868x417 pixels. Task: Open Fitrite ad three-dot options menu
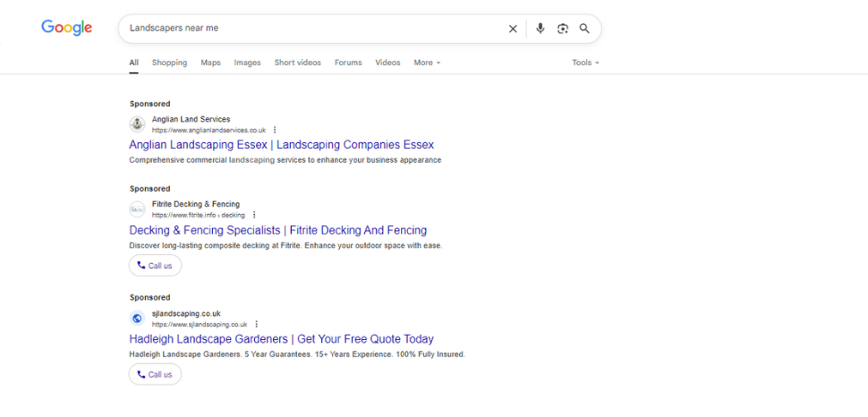254,215
